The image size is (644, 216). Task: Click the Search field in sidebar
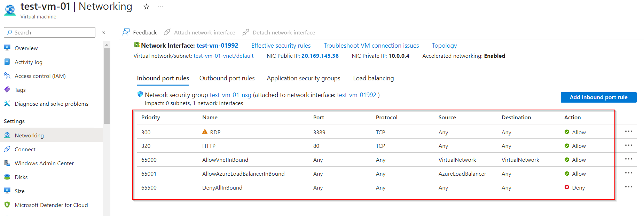(x=49, y=32)
